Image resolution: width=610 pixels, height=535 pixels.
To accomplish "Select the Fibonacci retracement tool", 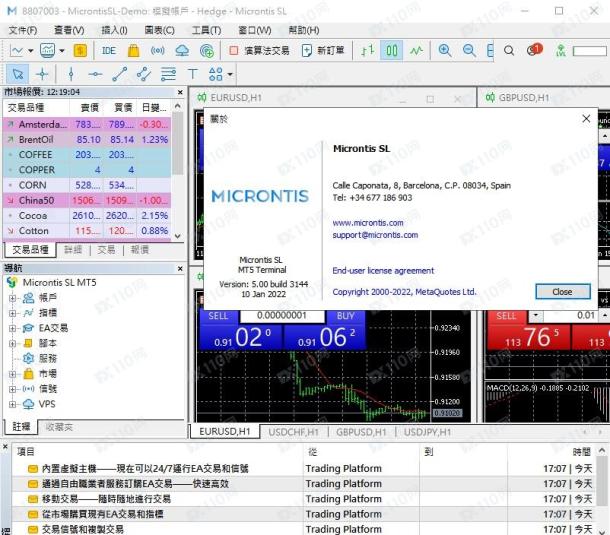I will tap(168, 74).
